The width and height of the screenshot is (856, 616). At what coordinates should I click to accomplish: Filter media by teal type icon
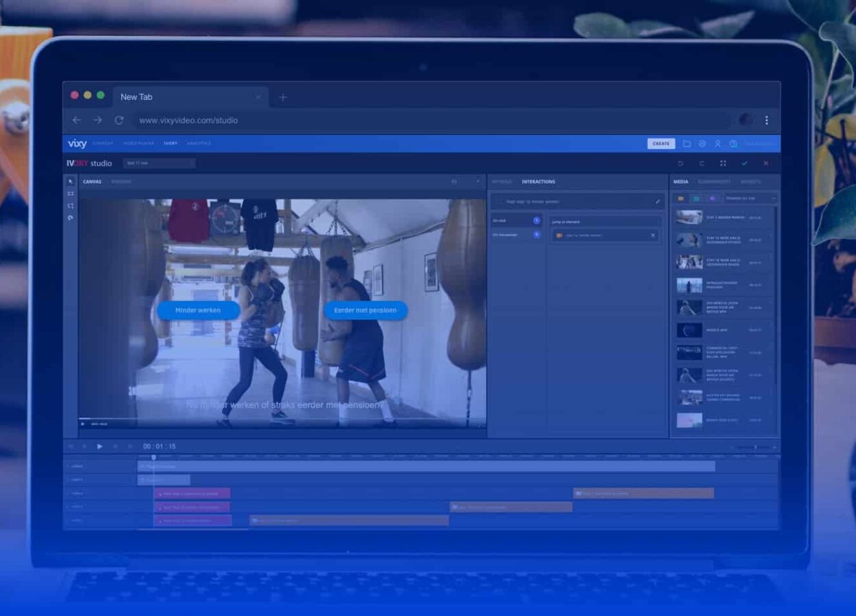tap(696, 198)
